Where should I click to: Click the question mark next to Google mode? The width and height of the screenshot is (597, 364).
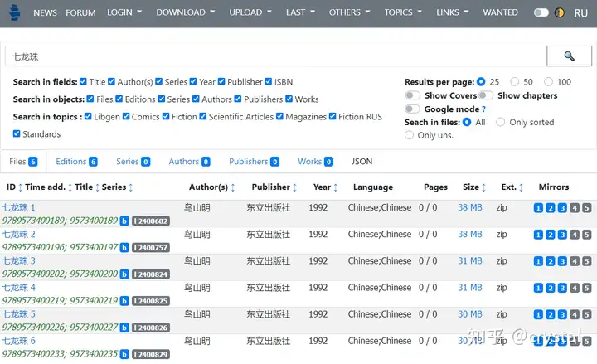click(x=483, y=109)
